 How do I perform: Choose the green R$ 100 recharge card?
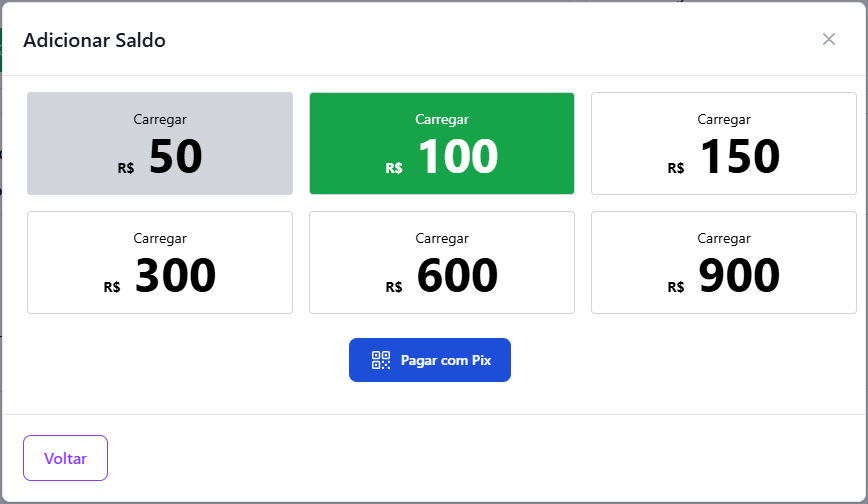point(442,144)
